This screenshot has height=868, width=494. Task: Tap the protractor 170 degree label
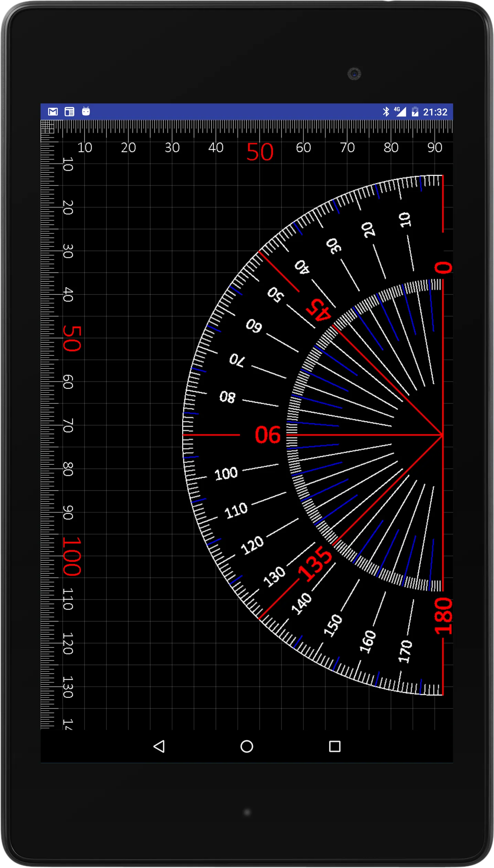pos(405,651)
